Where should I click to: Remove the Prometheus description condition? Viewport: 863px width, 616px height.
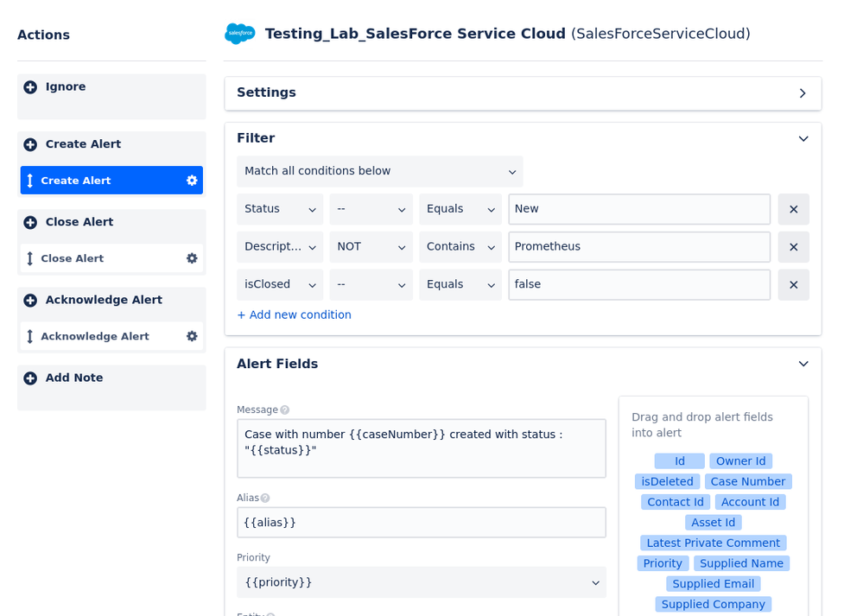794,246
